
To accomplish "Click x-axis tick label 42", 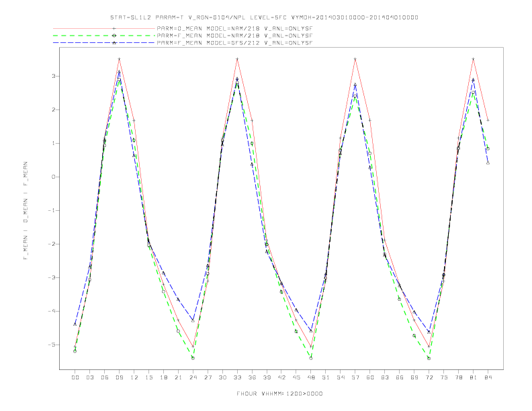I will [x=281, y=377].
